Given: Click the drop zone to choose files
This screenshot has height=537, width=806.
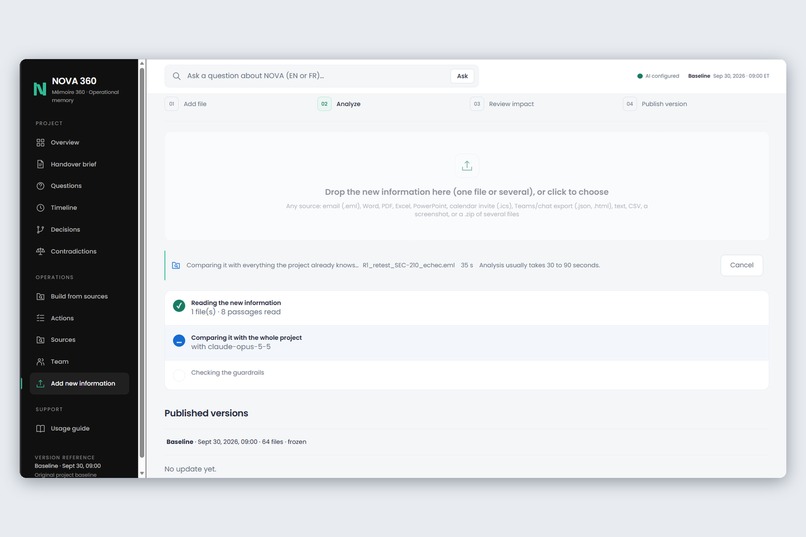Looking at the screenshot, I should pos(467,186).
